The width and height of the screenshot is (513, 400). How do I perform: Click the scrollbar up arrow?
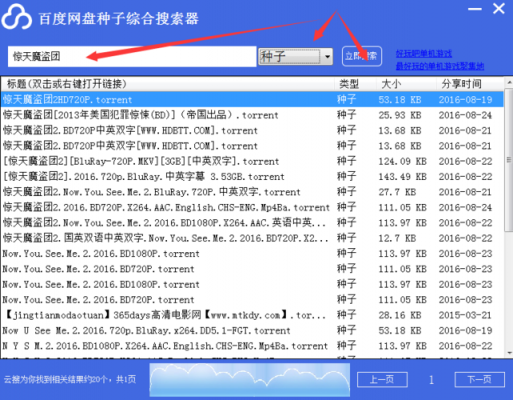click(x=509, y=82)
